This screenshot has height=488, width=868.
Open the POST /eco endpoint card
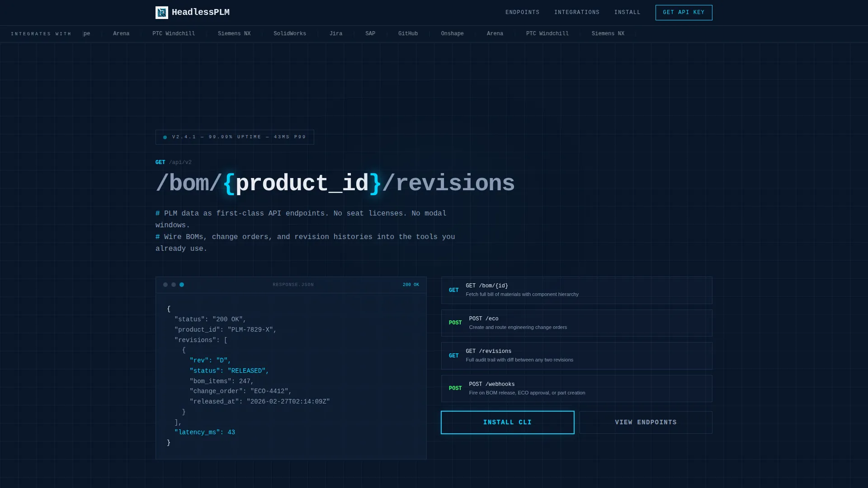coord(576,323)
